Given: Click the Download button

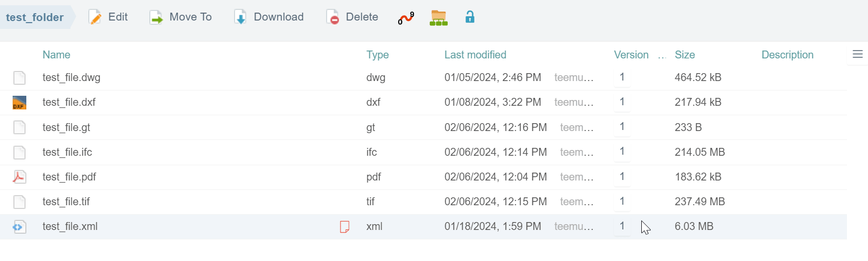Looking at the screenshot, I should click(269, 17).
